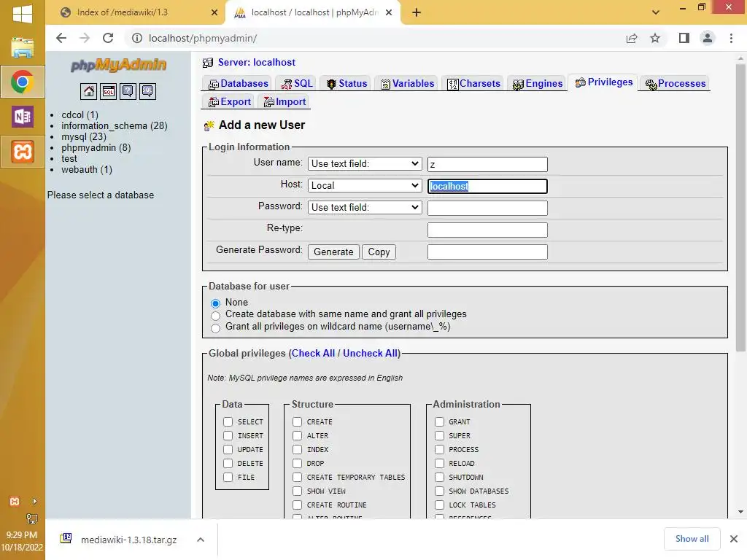Open Chrome side panel
The image size is (747, 560).
pos(684,38)
